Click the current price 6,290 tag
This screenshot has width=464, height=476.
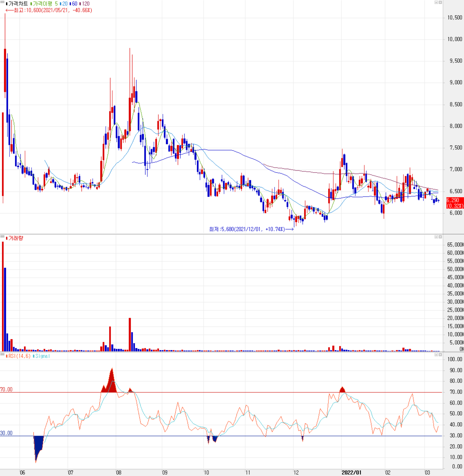pos(454,203)
